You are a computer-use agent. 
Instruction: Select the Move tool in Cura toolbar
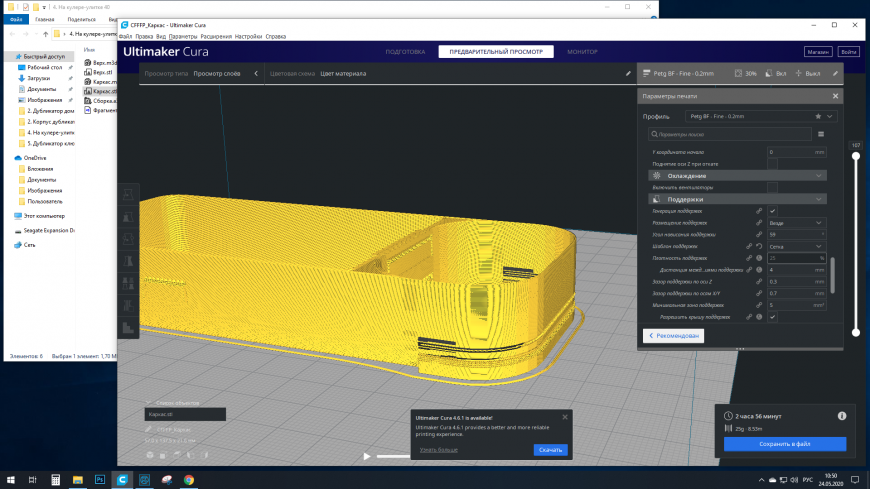click(128, 194)
